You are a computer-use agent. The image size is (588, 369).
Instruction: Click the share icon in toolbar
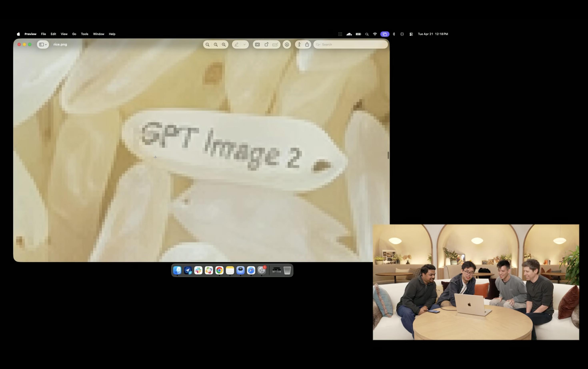click(x=307, y=44)
